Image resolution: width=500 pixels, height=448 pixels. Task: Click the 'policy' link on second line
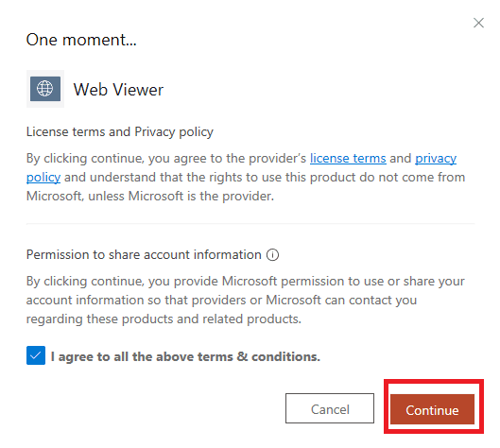43,178
